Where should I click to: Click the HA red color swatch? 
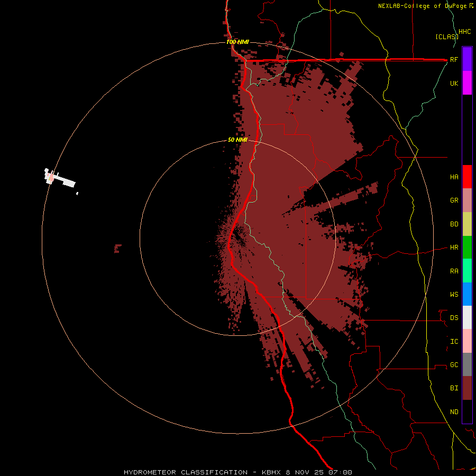coord(467,177)
